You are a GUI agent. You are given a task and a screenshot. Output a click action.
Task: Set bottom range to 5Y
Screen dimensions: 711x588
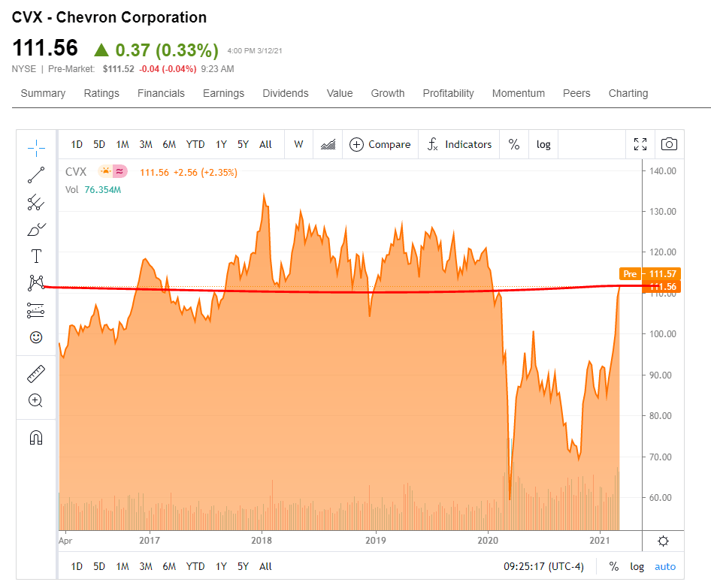click(243, 566)
